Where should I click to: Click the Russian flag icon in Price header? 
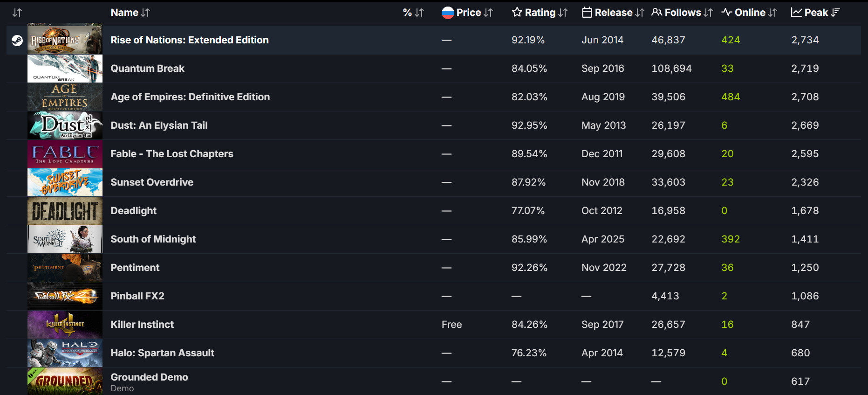point(448,13)
